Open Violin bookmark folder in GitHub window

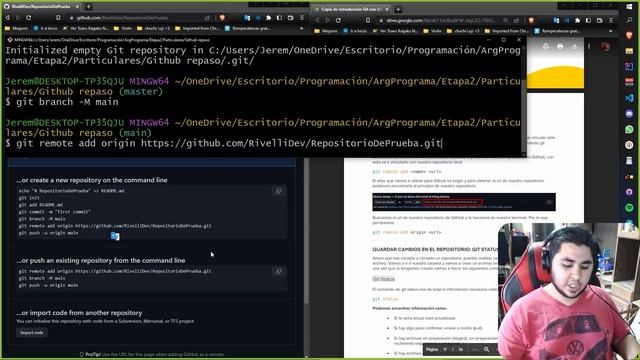pyautogui.click(x=123, y=28)
